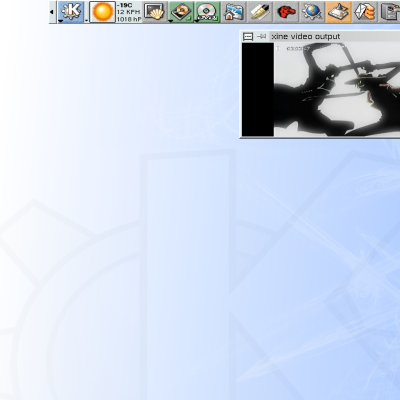Click the xine video playback area
The image size is (400, 400).
pyautogui.click(x=321, y=89)
